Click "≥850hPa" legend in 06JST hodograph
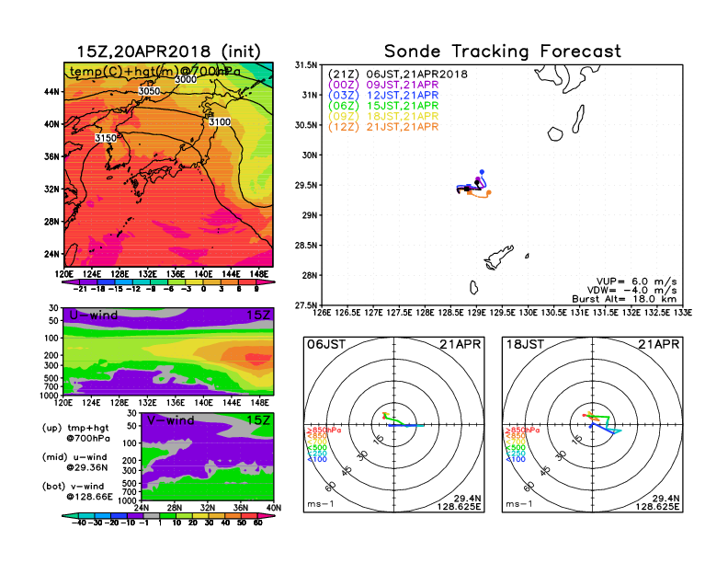The height and width of the screenshot is (563, 728). 324,431
